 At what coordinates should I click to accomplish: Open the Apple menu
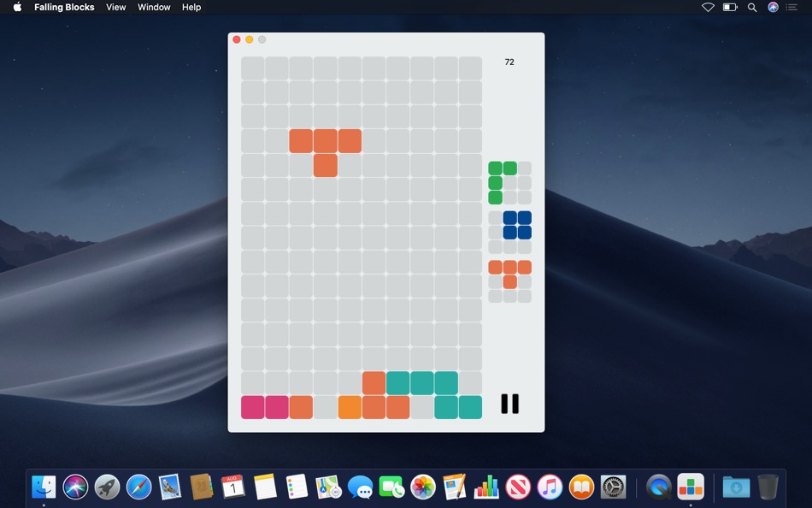[x=17, y=7]
